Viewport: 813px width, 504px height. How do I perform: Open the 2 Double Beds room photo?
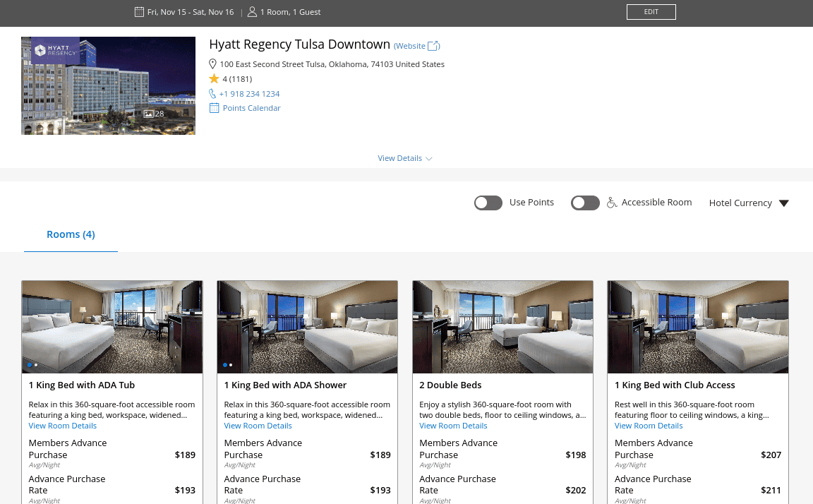503,327
